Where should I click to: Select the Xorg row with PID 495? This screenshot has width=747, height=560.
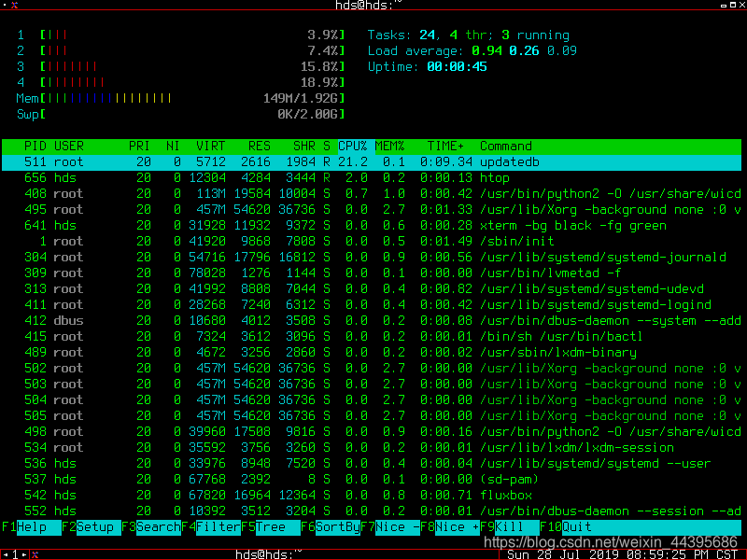pyautogui.click(x=372, y=209)
